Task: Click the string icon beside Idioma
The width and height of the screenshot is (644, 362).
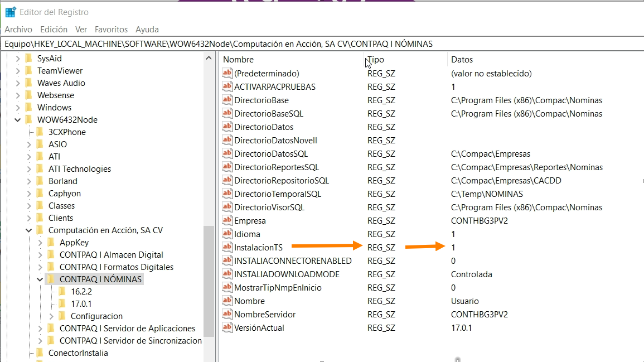Action: pyautogui.click(x=227, y=234)
